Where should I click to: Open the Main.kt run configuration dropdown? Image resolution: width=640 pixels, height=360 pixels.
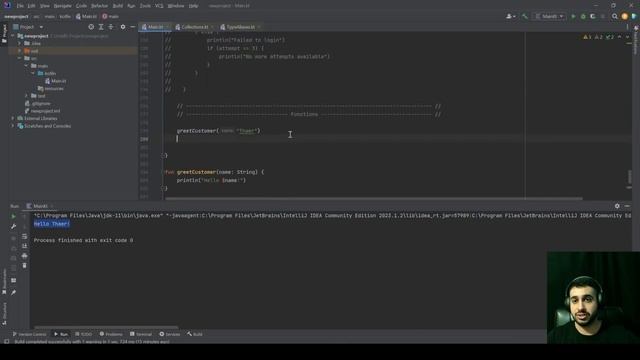pyautogui.click(x=549, y=16)
